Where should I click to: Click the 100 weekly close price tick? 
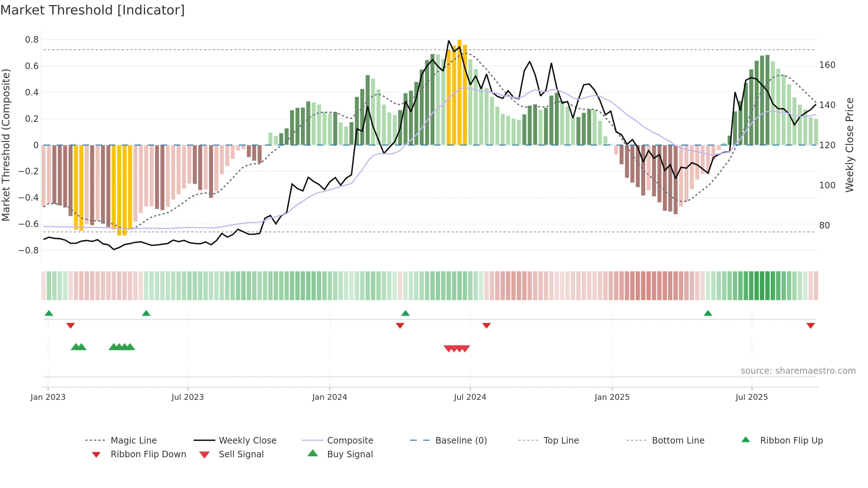[x=827, y=185]
